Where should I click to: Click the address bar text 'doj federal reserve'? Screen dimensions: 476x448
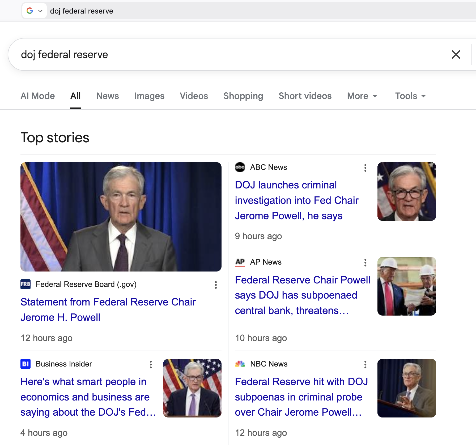82,11
